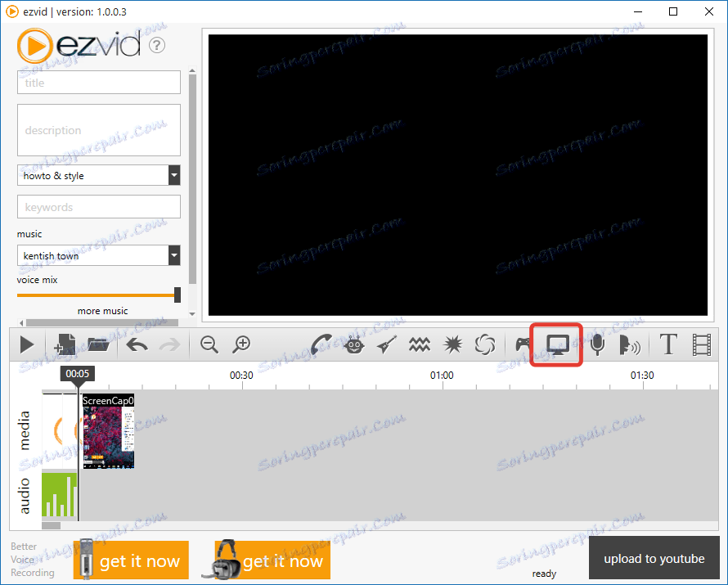Click the electric guitar effect icon
The width and height of the screenshot is (728, 585).
click(387, 344)
